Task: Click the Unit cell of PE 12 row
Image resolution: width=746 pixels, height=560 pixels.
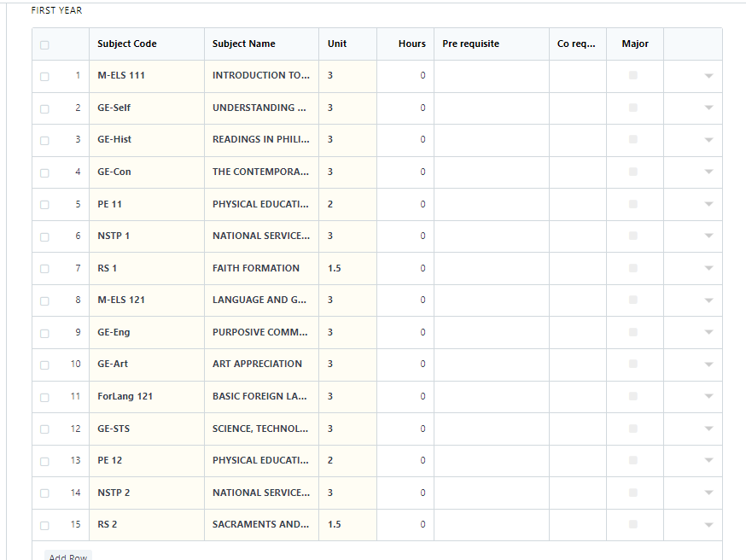Action: coord(347,460)
